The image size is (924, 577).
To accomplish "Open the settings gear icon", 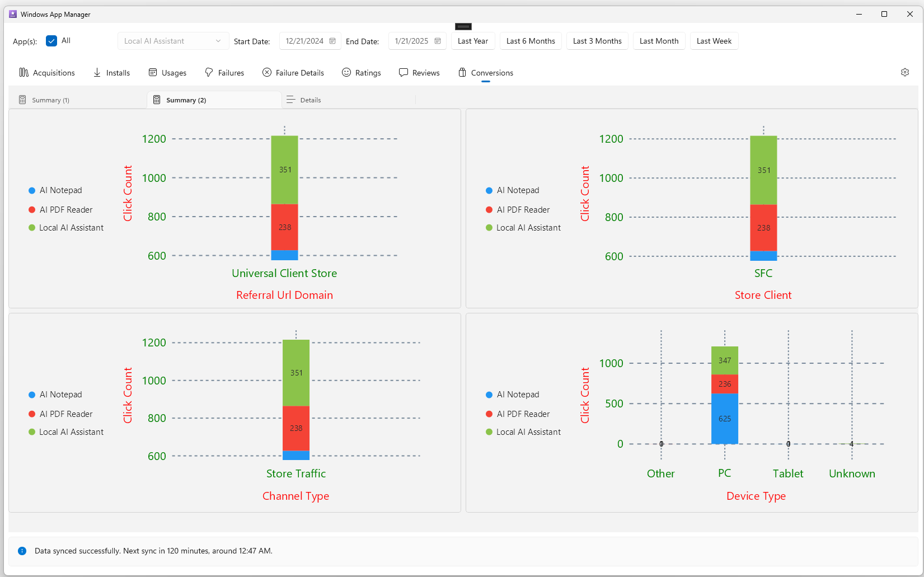I will tap(905, 72).
